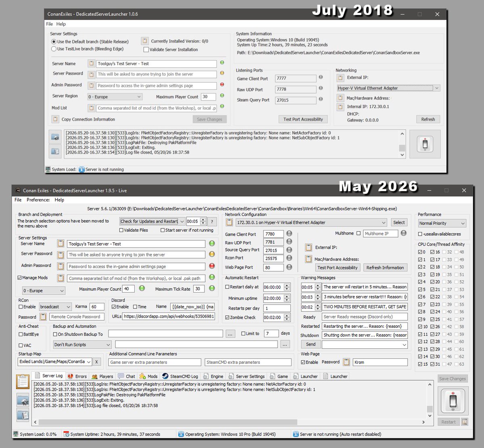Click grey indicator beside Steam Query Port
This screenshot has width=484, height=448.
click(x=321, y=99)
